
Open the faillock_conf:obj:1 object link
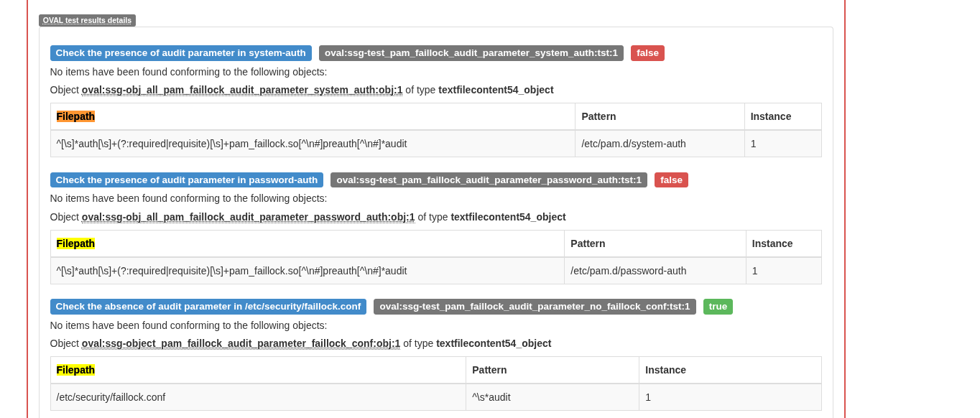(241, 343)
